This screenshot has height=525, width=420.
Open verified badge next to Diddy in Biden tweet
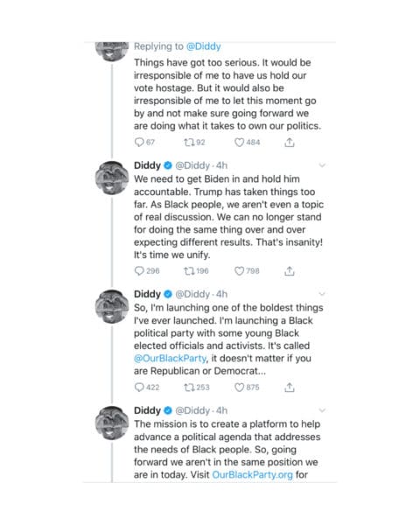pos(168,165)
